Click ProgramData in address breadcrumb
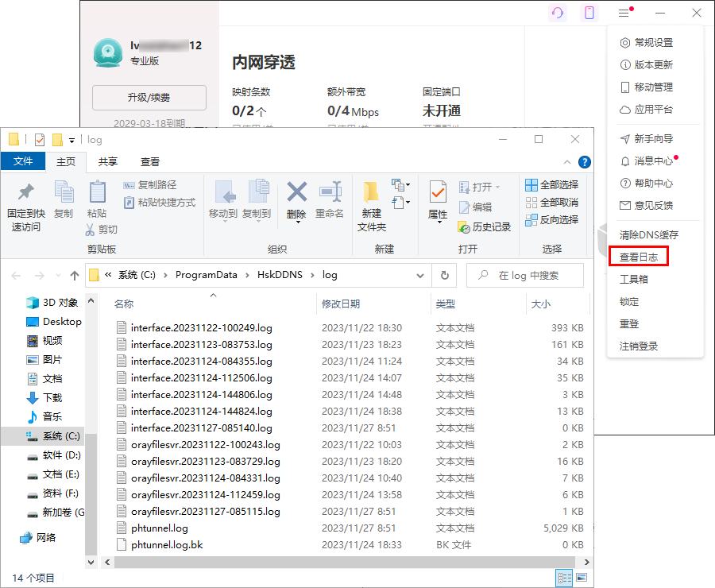The image size is (715, 588). point(206,275)
